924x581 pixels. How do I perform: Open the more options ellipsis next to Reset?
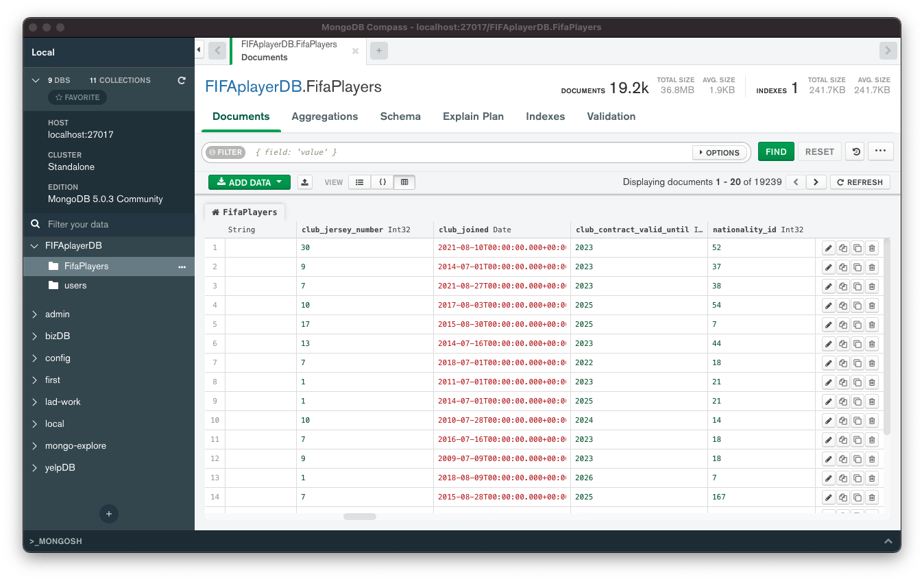coord(880,151)
